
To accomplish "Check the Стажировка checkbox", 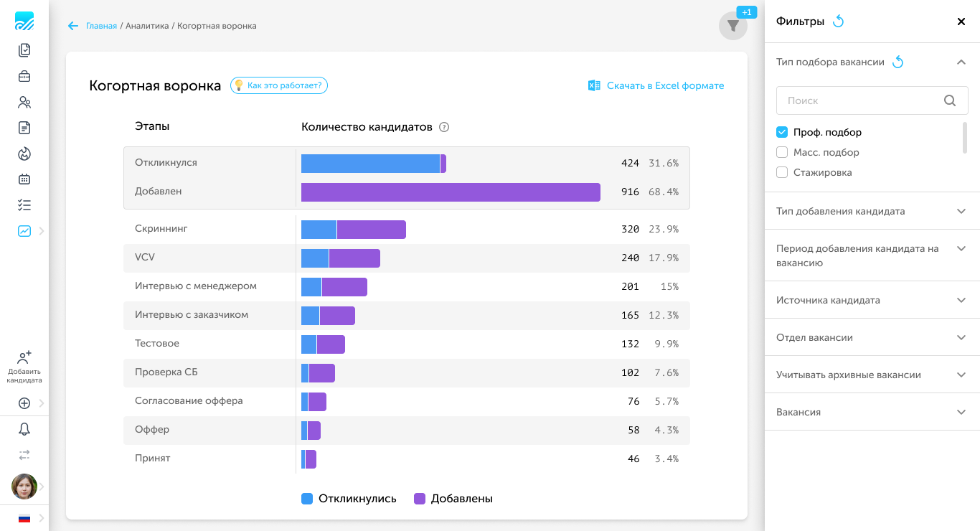I will point(782,172).
